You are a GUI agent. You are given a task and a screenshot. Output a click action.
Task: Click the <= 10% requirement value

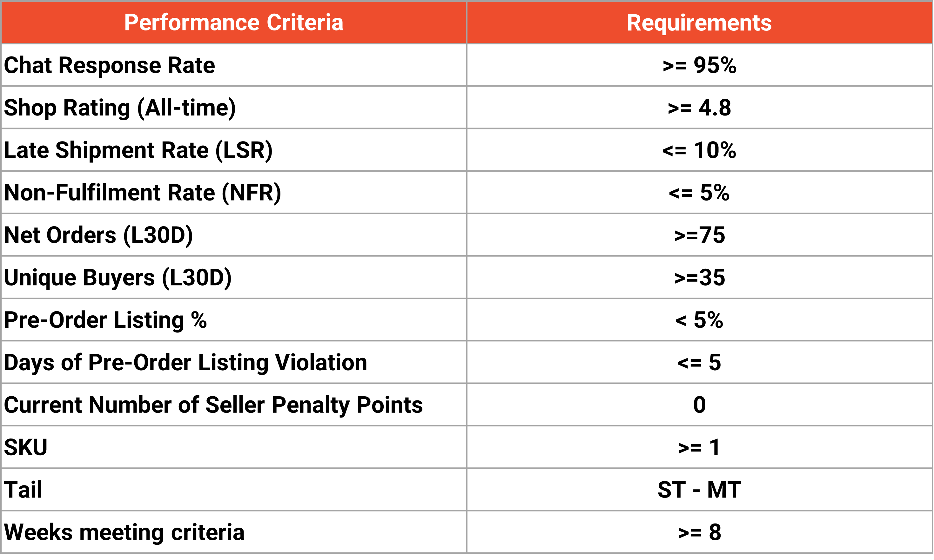(699, 150)
